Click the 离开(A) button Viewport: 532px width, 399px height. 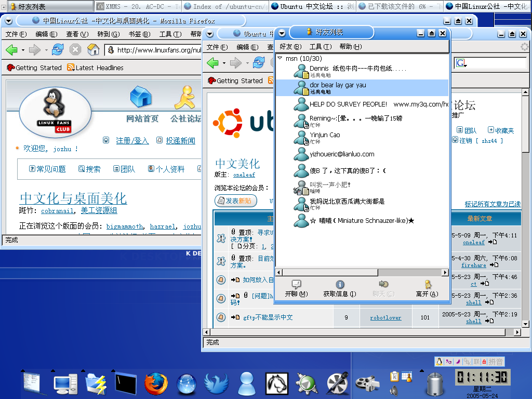click(427, 288)
